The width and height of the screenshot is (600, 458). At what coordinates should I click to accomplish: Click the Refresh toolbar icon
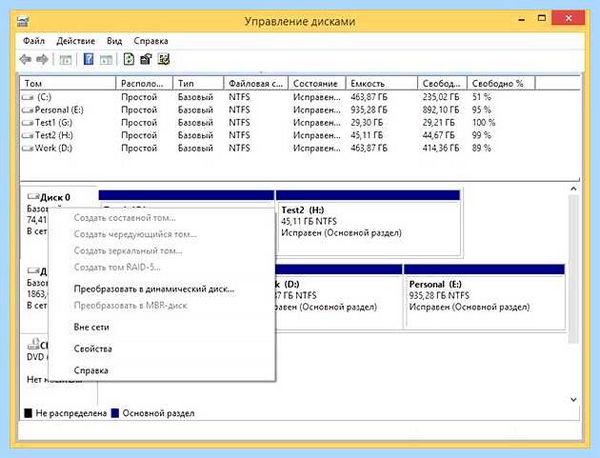point(129,59)
